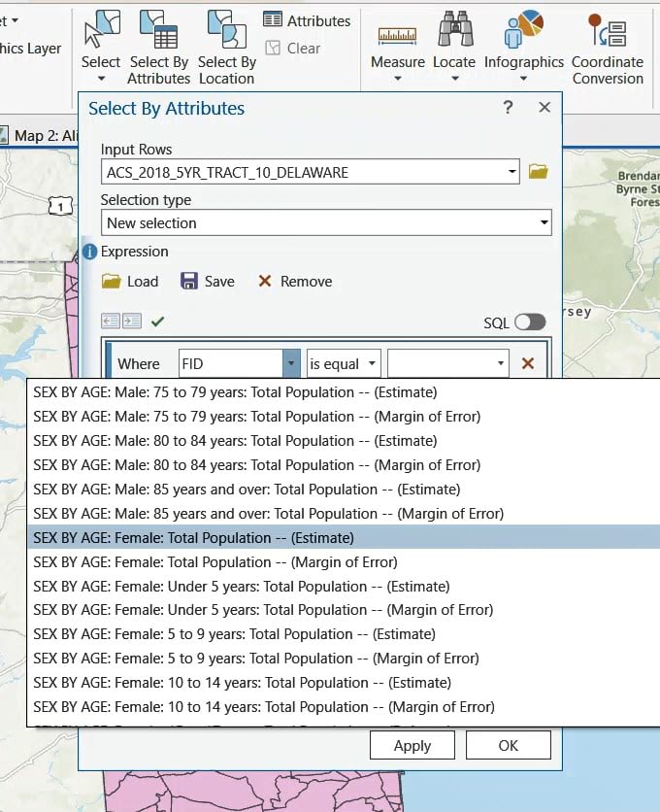
Task: Choose Female Total Population Margin of Error
Action: [344, 561]
